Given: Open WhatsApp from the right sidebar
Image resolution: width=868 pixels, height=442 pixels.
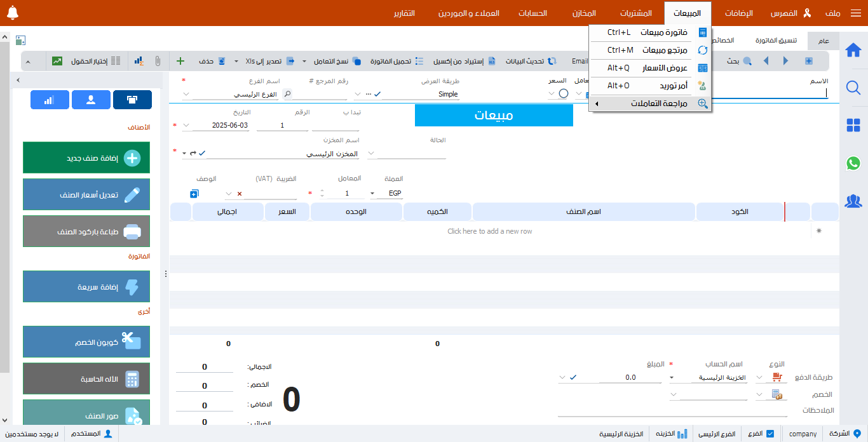Looking at the screenshot, I should (x=853, y=164).
